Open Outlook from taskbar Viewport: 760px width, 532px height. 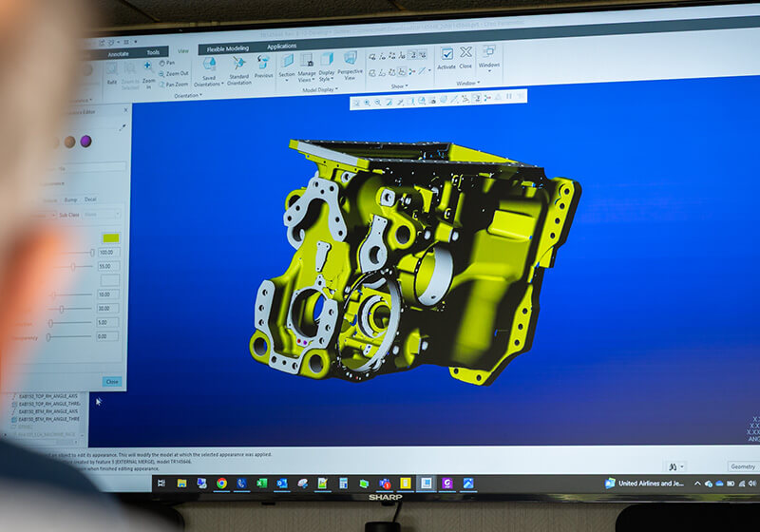click(282, 483)
